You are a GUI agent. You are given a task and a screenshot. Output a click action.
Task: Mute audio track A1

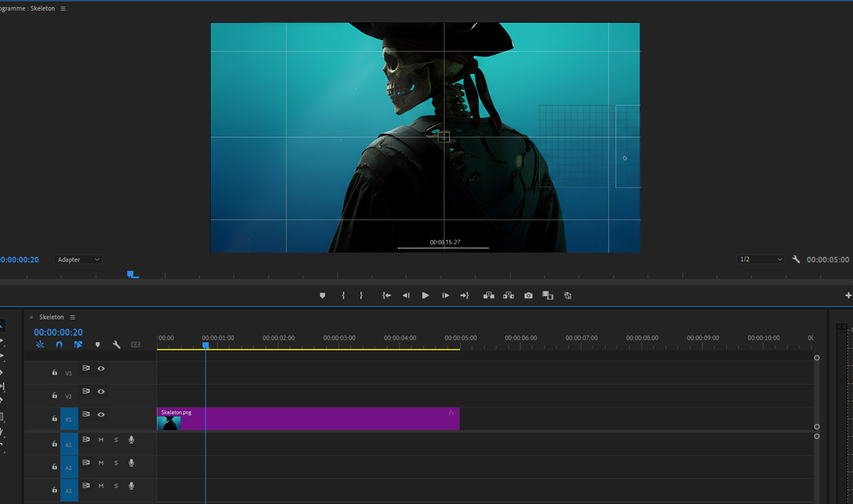click(x=101, y=440)
